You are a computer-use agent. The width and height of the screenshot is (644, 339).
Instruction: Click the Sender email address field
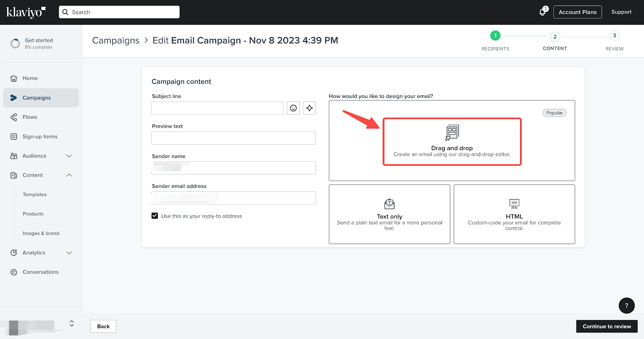click(234, 198)
